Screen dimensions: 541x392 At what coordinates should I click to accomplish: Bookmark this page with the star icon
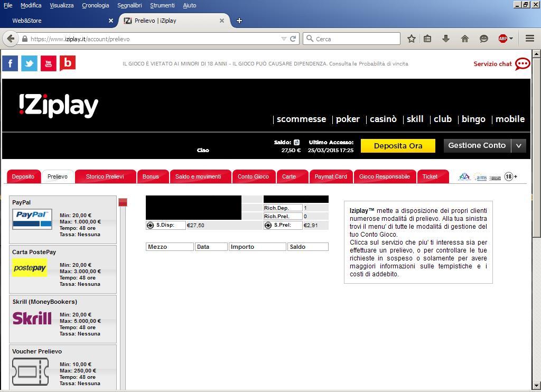pyautogui.click(x=411, y=39)
